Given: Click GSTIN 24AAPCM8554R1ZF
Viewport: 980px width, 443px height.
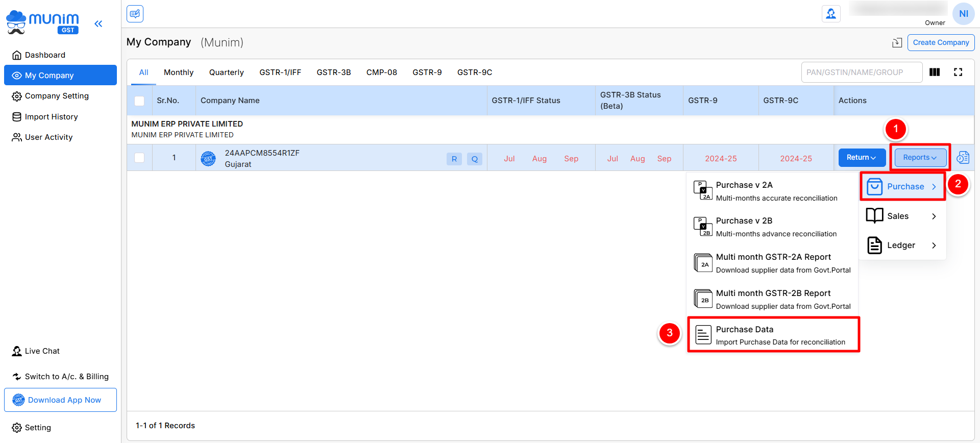Looking at the screenshot, I should click(x=262, y=153).
